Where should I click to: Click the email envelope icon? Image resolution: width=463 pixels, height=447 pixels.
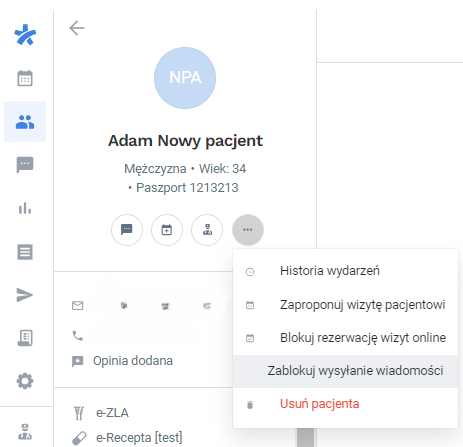coord(78,305)
